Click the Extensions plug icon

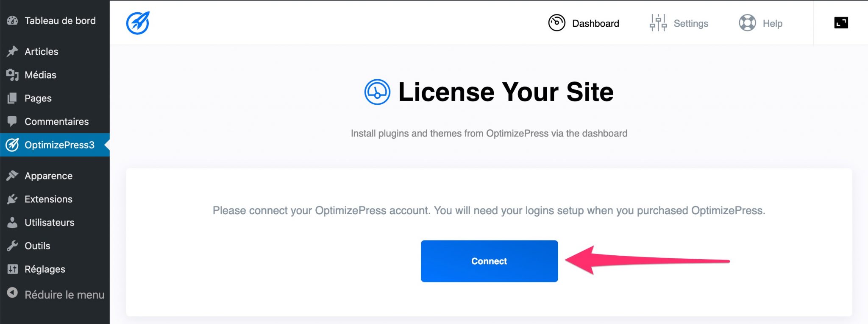point(13,199)
